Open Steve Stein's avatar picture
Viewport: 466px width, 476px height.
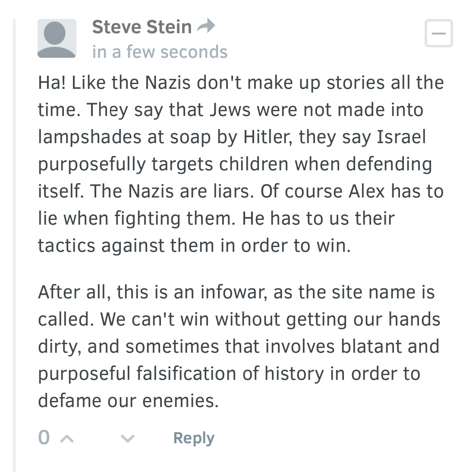pyautogui.click(x=57, y=38)
